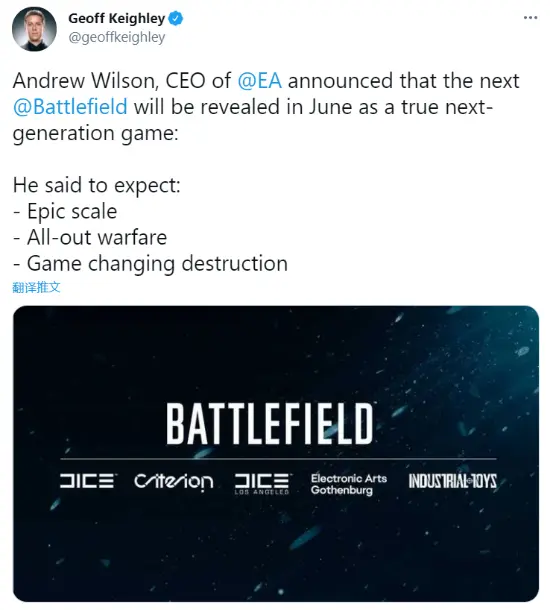
Task: Click the first DICE logo
Action: 88,481
